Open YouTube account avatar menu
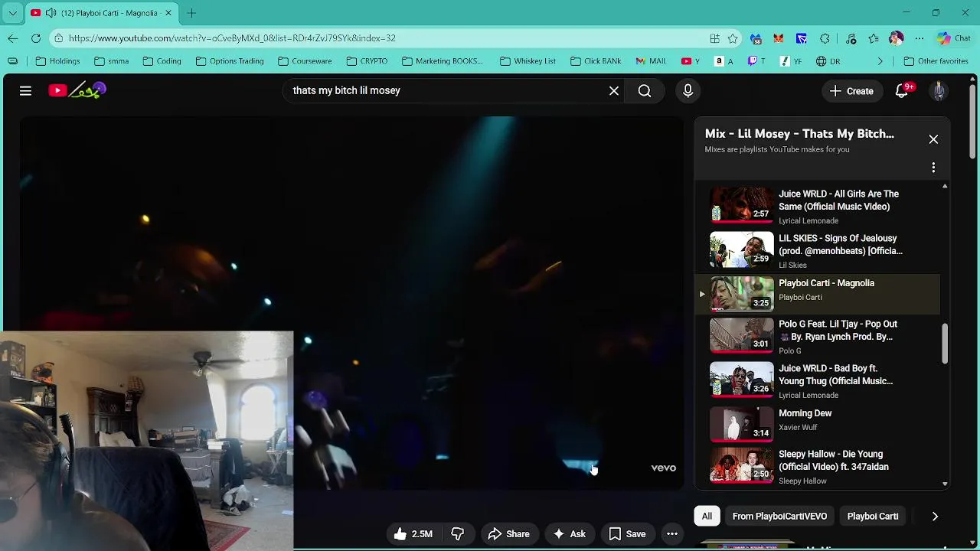This screenshot has width=980, height=551. tap(939, 91)
